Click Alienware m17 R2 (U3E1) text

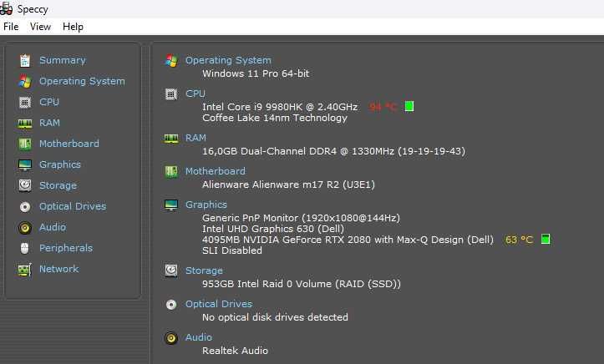(x=288, y=185)
